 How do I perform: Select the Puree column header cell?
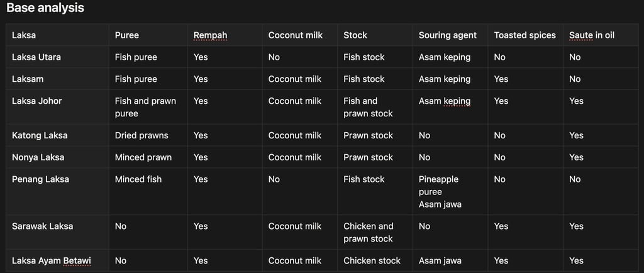click(127, 35)
